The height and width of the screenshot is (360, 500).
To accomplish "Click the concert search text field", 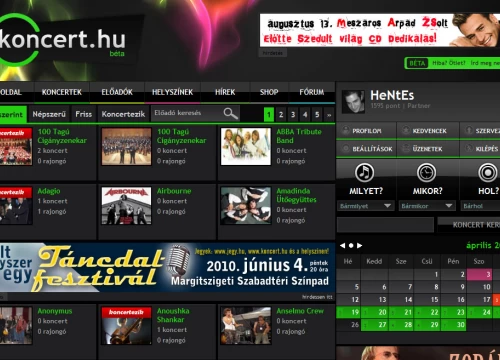I will pos(385,225).
